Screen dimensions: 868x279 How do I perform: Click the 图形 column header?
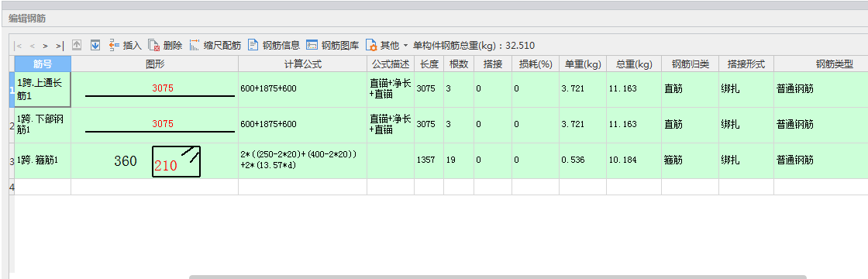point(155,64)
